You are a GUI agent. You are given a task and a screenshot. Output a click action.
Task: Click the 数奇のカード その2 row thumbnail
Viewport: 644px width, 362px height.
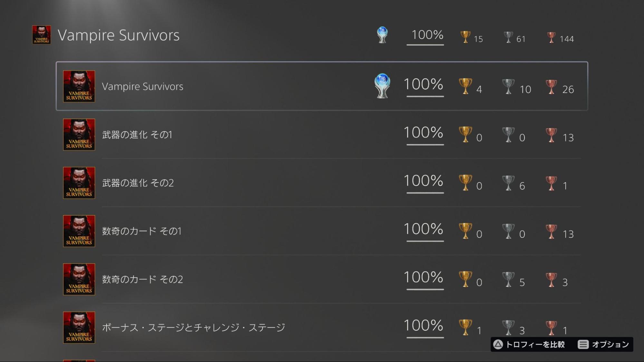point(79,279)
